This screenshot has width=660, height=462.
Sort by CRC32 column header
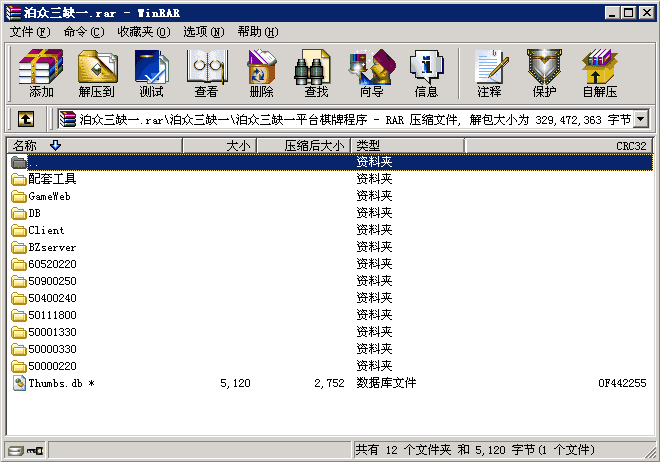(x=559, y=146)
